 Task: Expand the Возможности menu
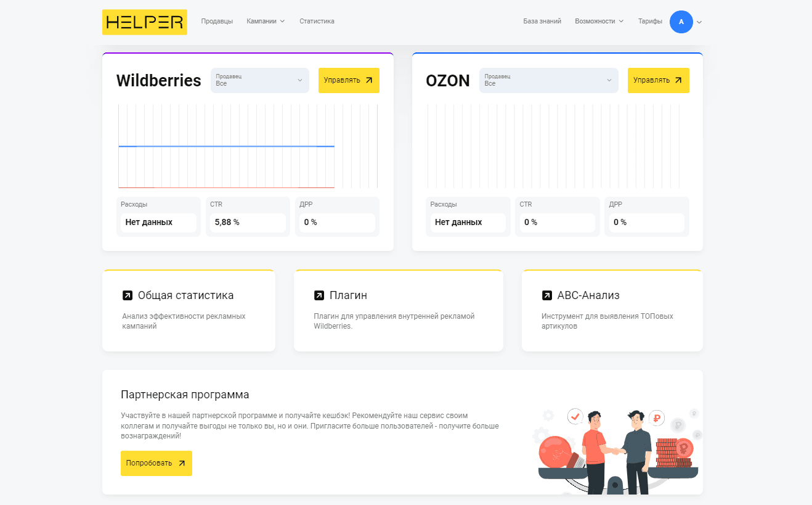pyautogui.click(x=599, y=21)
